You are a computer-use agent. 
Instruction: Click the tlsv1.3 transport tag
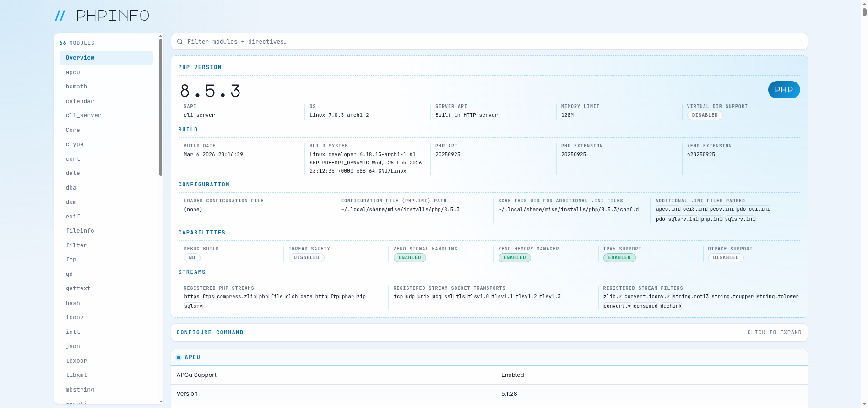click(550, 297)
